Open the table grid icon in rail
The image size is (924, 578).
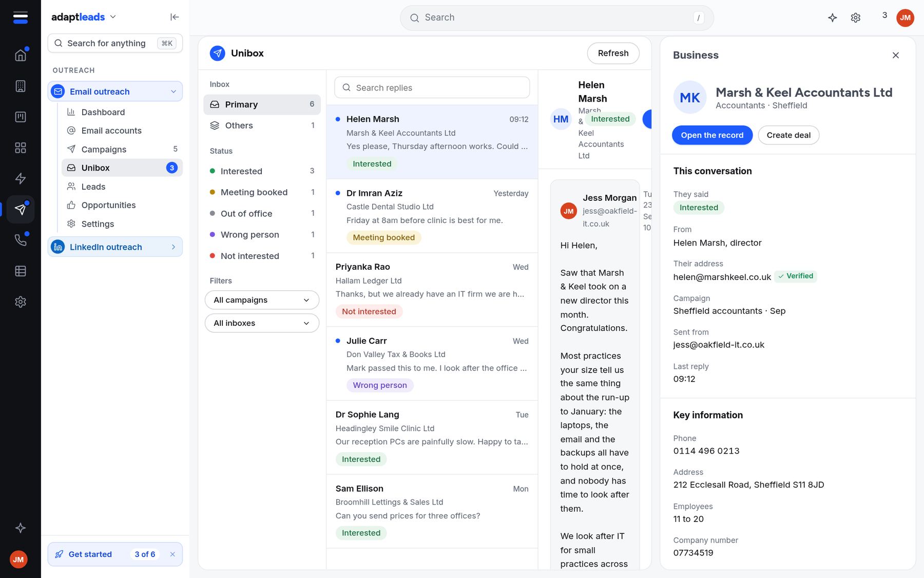point(21,271)
